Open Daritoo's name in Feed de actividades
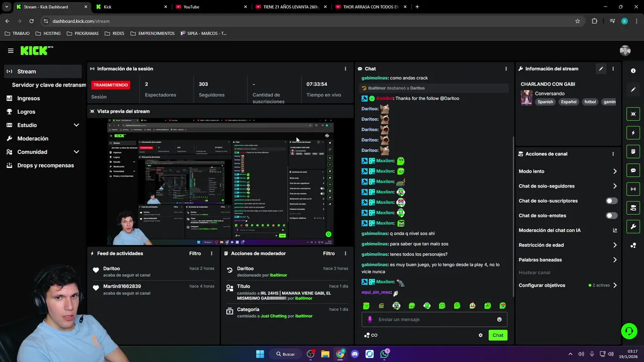Image resolution: width=644 pixels, height=362 pixels. tap(112, 269)
